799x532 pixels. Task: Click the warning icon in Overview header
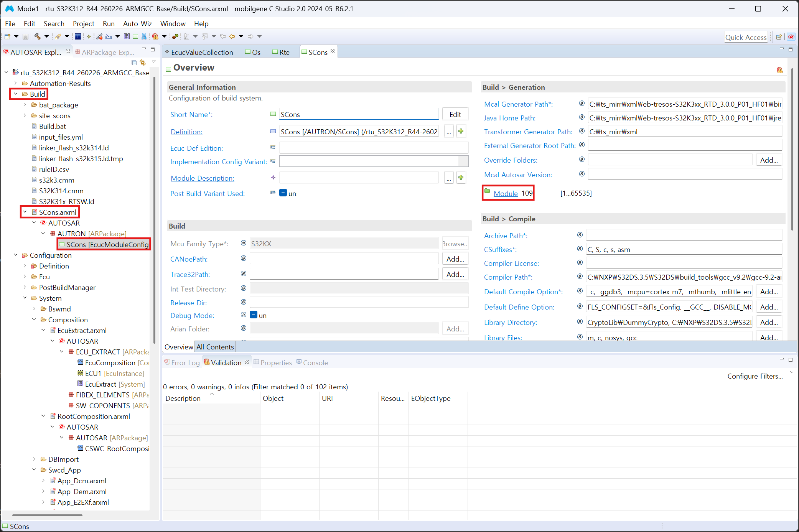(x=780, y=70)
